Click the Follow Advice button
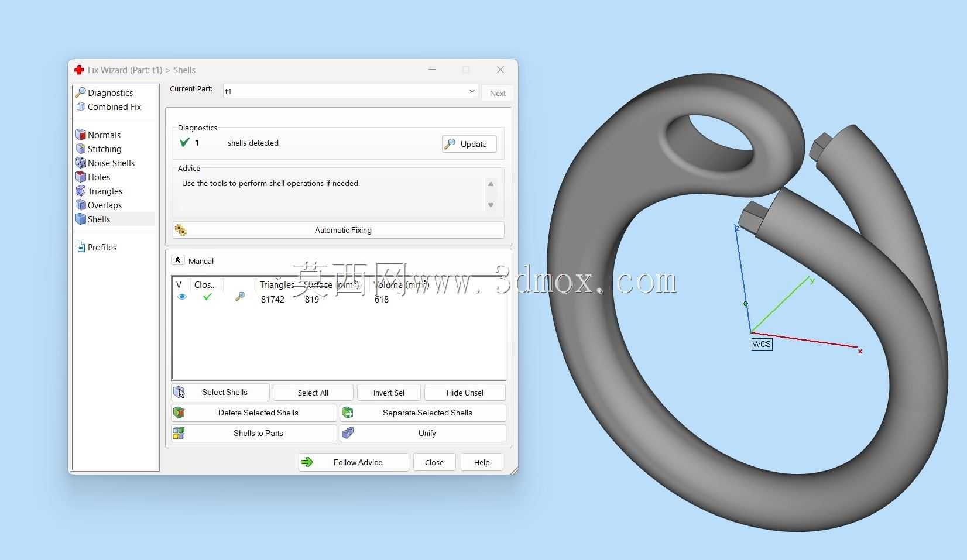This screenshot has height=560, width=967. [354, 462]
